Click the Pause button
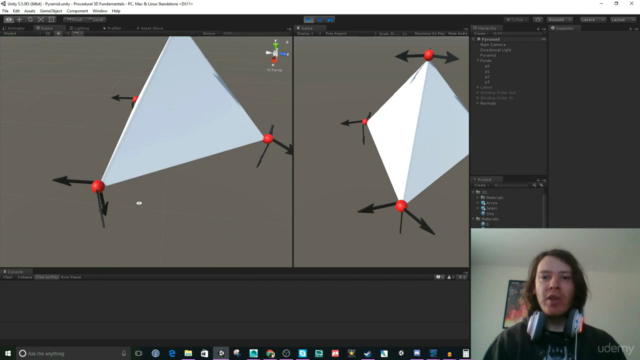This screenshot has width=640, height=360. coord(320,20)
